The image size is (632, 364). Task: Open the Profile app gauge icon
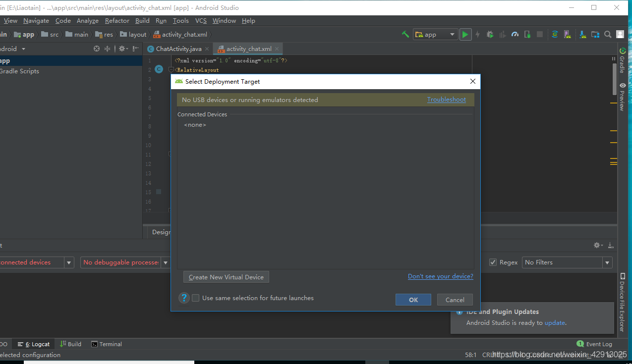pos(515,34)
